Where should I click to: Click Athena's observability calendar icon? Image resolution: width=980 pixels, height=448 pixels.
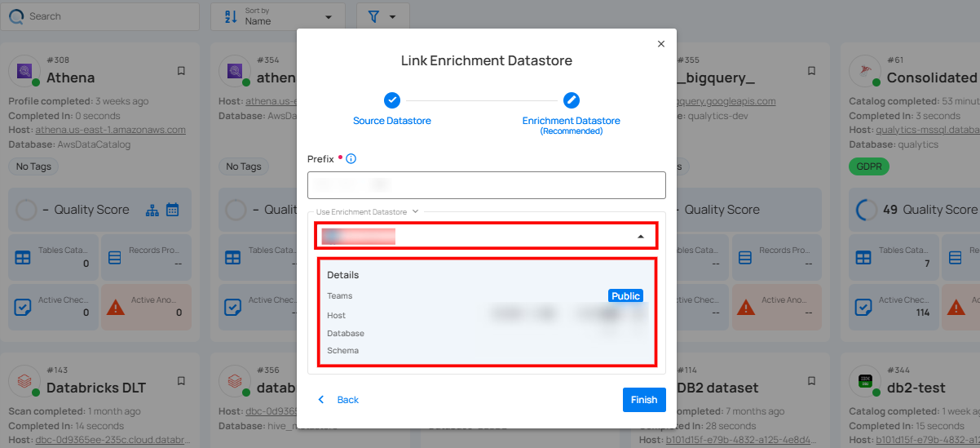pos(172,210)
